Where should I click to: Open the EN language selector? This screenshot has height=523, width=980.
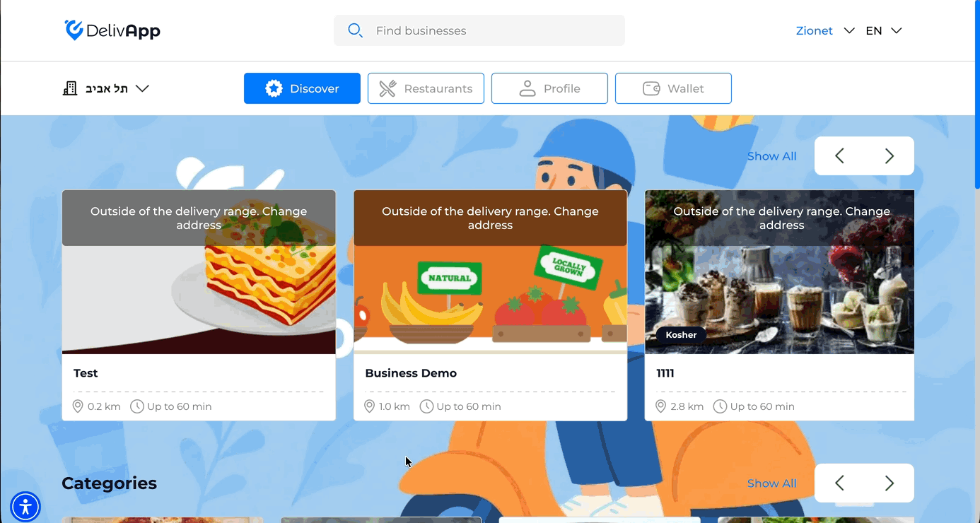pos(884,30)
